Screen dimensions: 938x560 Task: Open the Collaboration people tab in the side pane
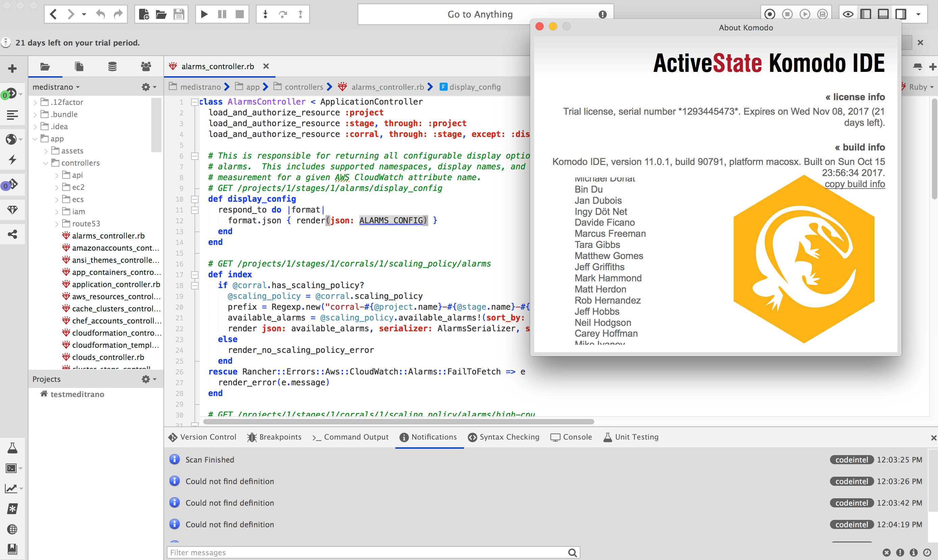tap(146, 67)
